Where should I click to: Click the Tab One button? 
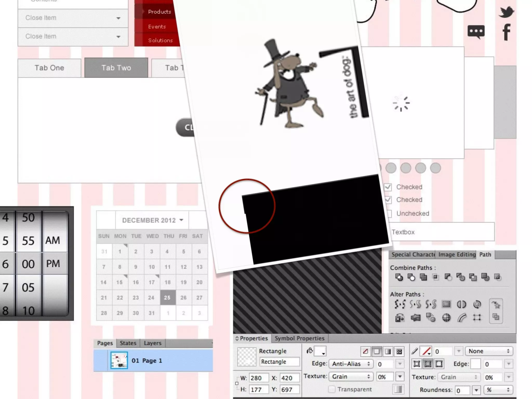click(x=49, y=68)
